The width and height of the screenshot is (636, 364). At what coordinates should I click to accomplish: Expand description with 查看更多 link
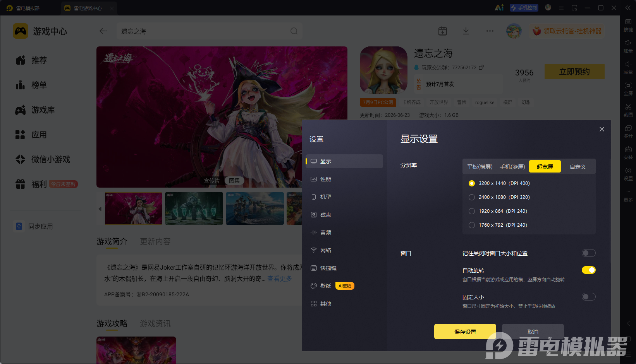(280, 279)
